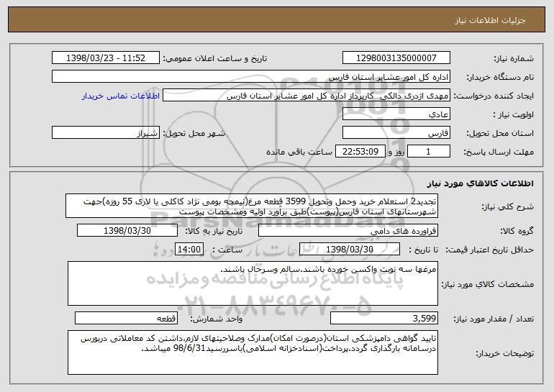Select the priority field showing عادي
This screenshot has width=554, height=392.
tap(396, 114)
